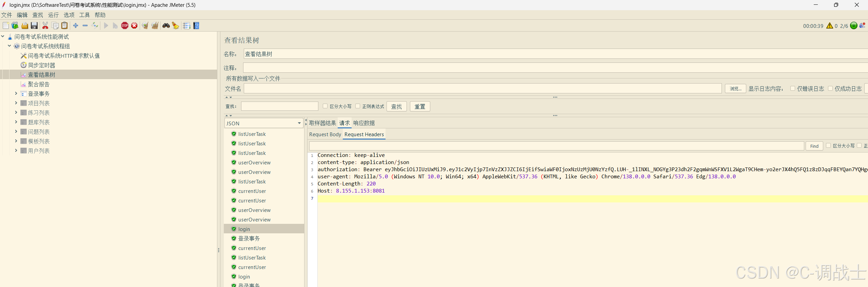This screenshot has height=287, width=868.
Task: Expand the 项目列表 tree node
Action: pyautogui.click(x=16, y=103)
